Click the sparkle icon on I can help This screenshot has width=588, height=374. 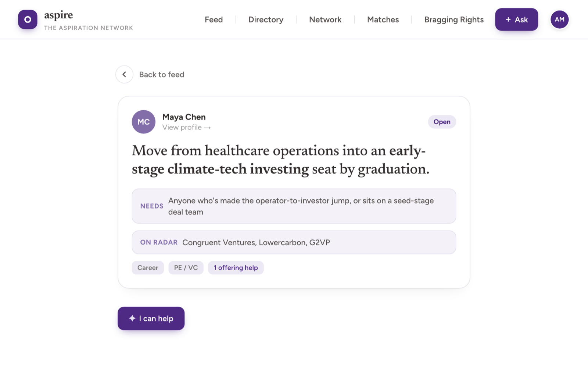coord(132,318)
